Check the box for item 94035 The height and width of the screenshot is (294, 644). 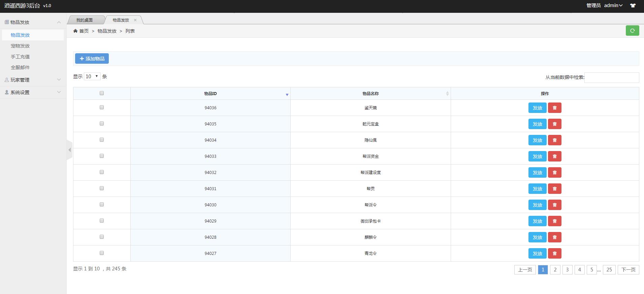[102, 124]
